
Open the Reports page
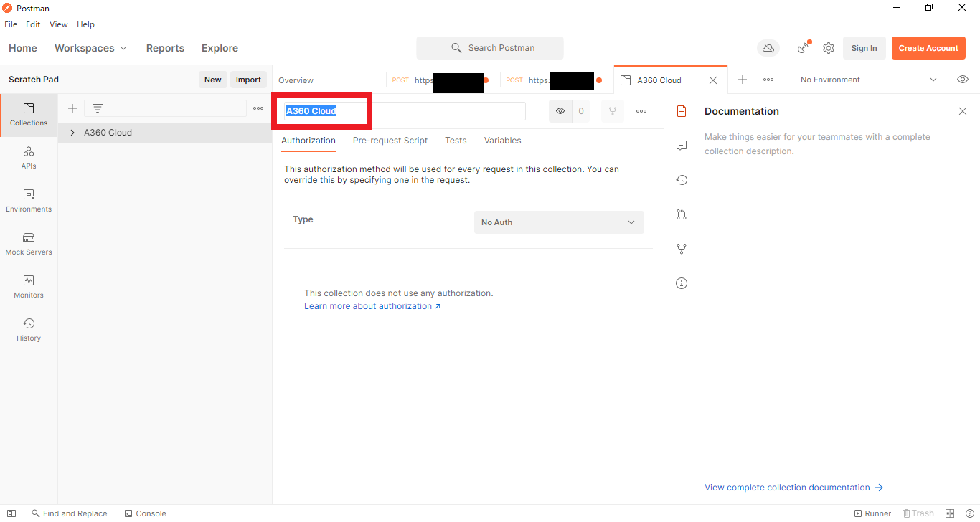[165, 48]
